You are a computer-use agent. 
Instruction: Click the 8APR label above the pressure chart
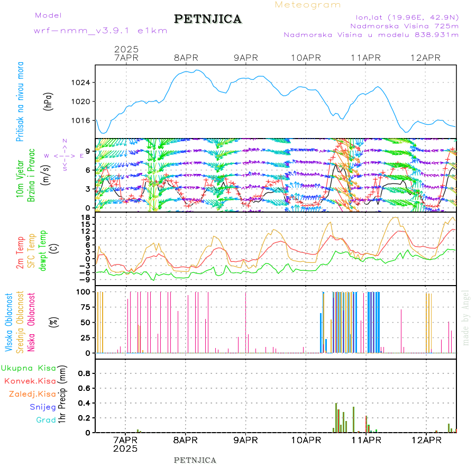(186, 58)
